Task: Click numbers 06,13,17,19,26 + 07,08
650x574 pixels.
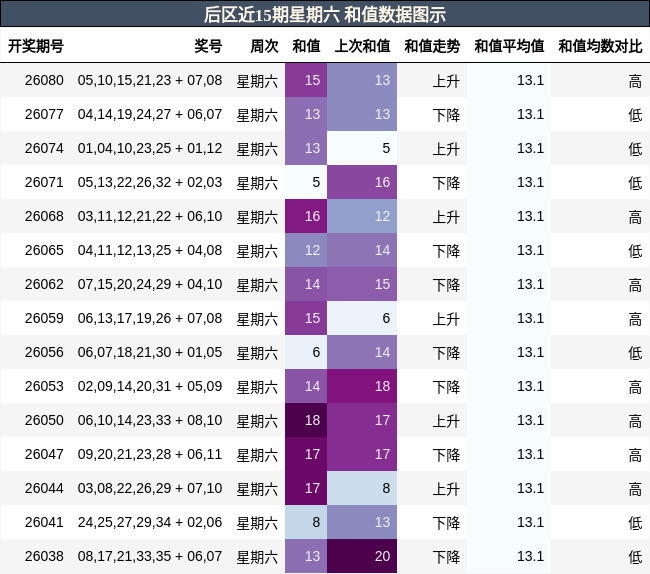Action: [x=150, y=318]
